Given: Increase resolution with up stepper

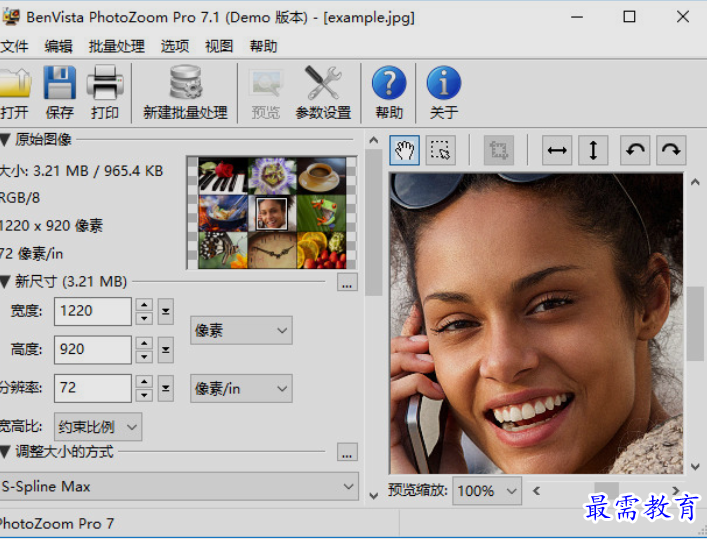Looking at the screenshot, I should [144, 381].
